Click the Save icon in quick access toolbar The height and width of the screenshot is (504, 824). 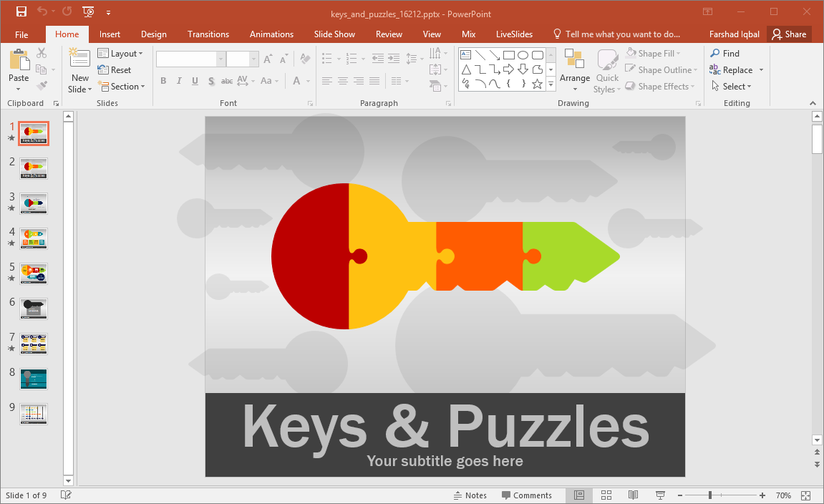pos(21,11)
